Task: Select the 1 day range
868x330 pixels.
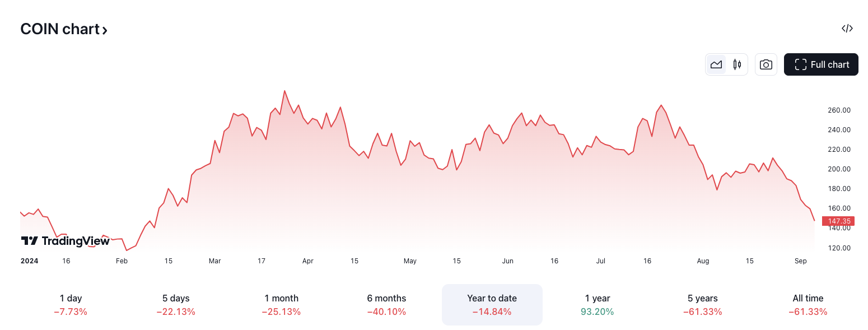Action: (71, 305)
